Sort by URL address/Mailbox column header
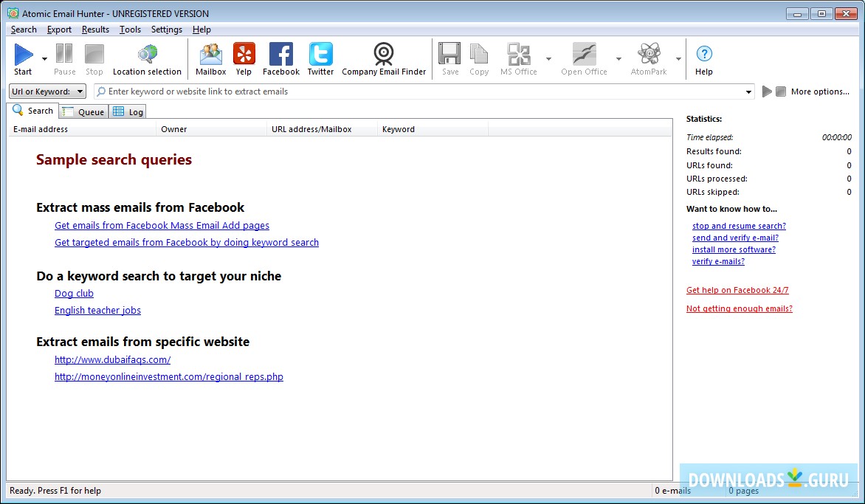 323,130
